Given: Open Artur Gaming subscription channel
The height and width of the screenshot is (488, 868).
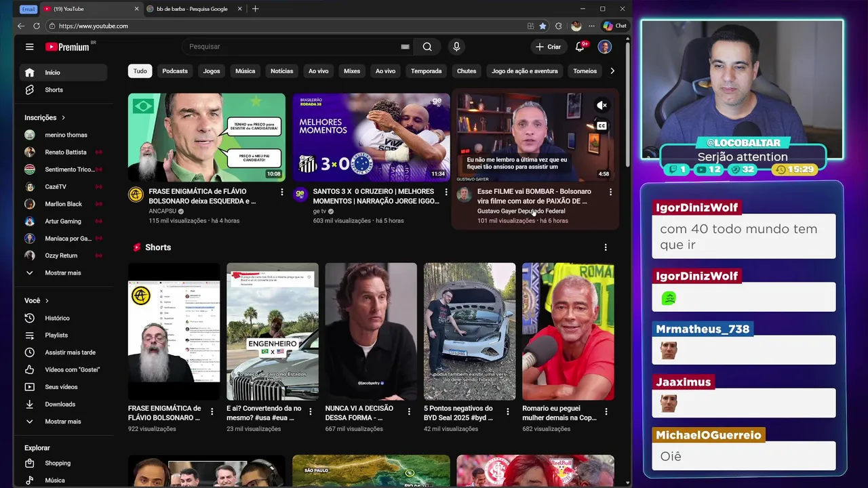Looking at the screenshot, I should click(x=63, y=221).
